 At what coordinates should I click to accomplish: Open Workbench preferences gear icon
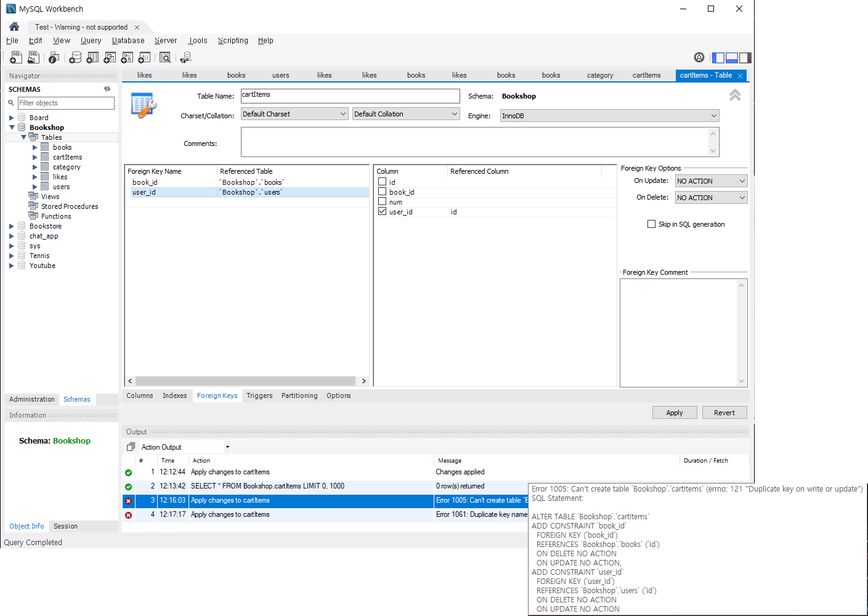click(x=699, y=57)
